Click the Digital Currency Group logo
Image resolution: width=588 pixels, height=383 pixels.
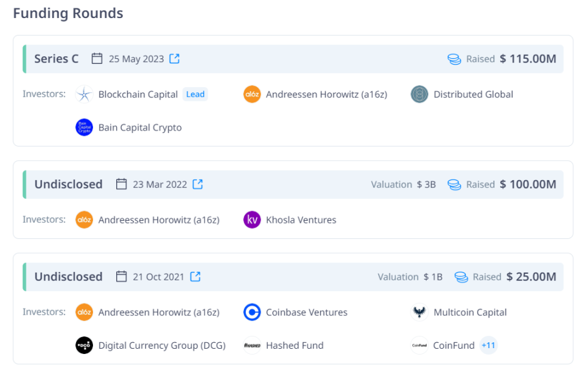coord(84,345)
